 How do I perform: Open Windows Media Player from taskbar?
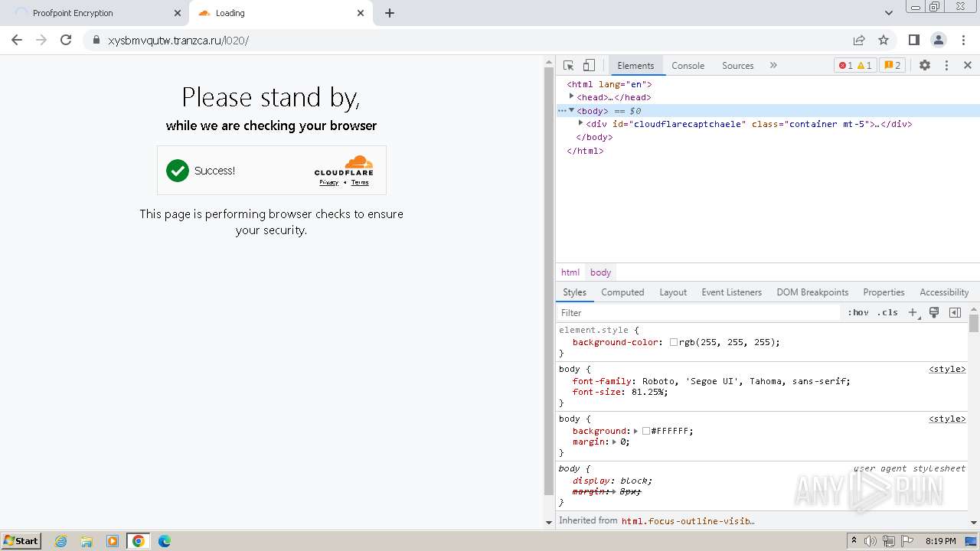click(x=113, y=541)
